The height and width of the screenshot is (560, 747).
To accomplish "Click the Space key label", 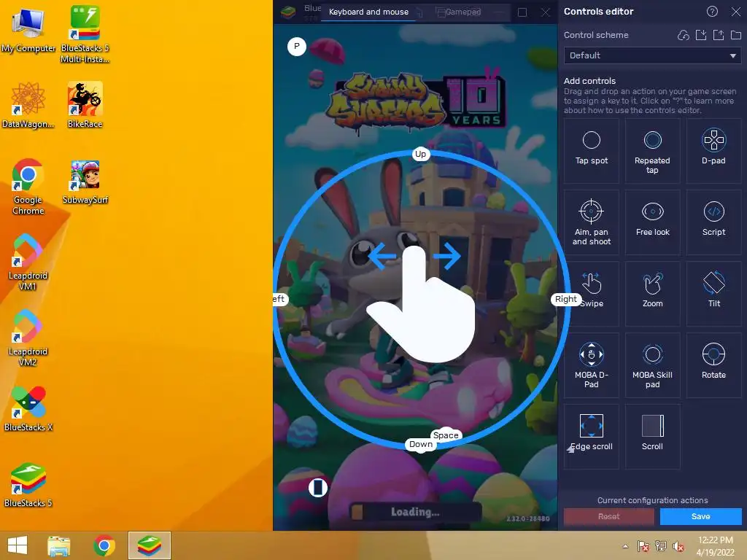I will [x=446, y=435].
